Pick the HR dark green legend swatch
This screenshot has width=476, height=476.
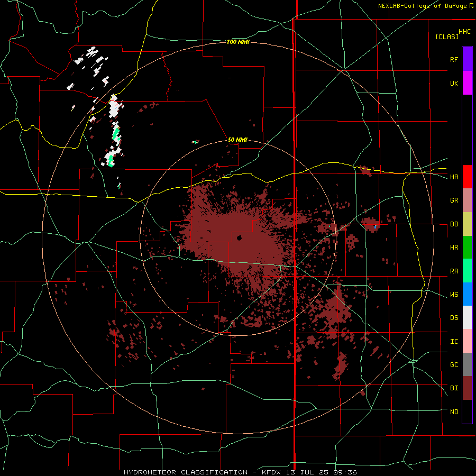point(467,247)
